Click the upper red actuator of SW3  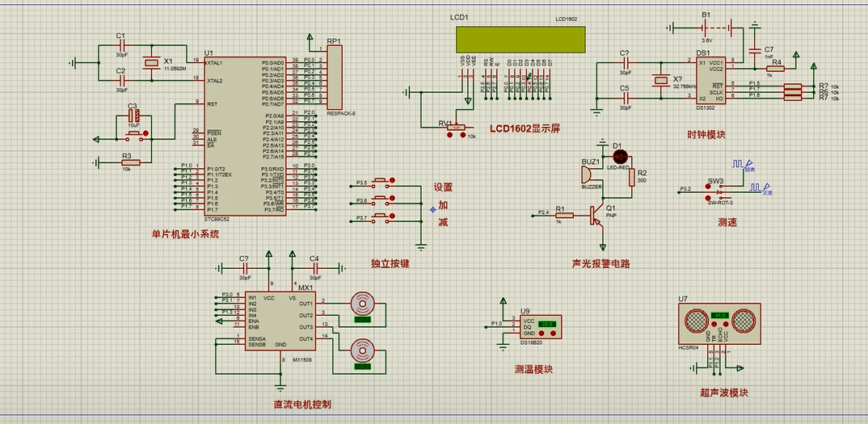coord(707,187)
